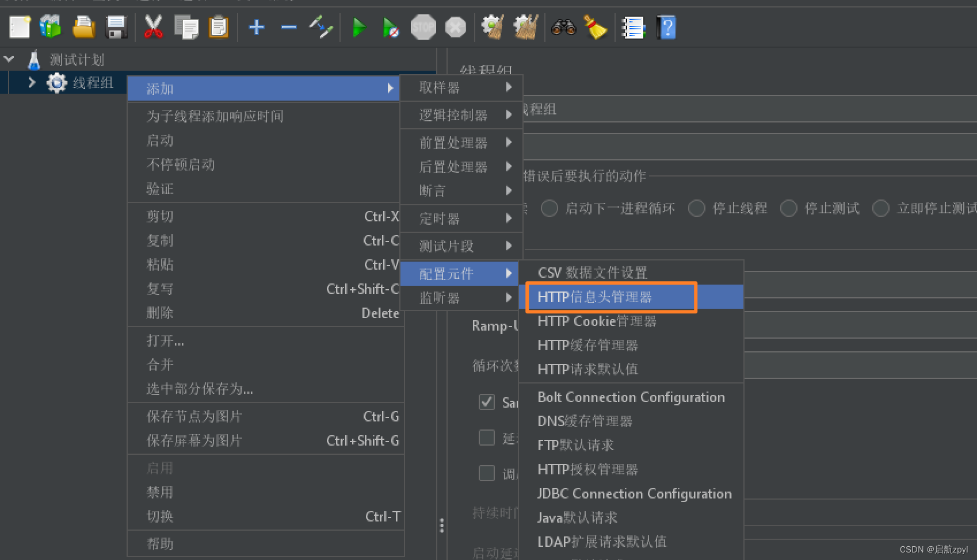
Task: Open the Templates icon in toolbar
Action: pos(51,27)
